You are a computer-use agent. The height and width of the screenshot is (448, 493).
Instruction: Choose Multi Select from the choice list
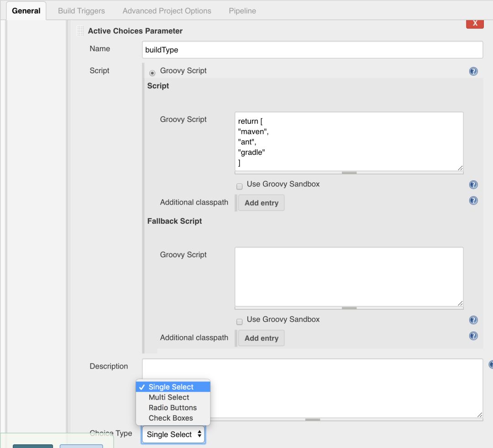point(169,397)
